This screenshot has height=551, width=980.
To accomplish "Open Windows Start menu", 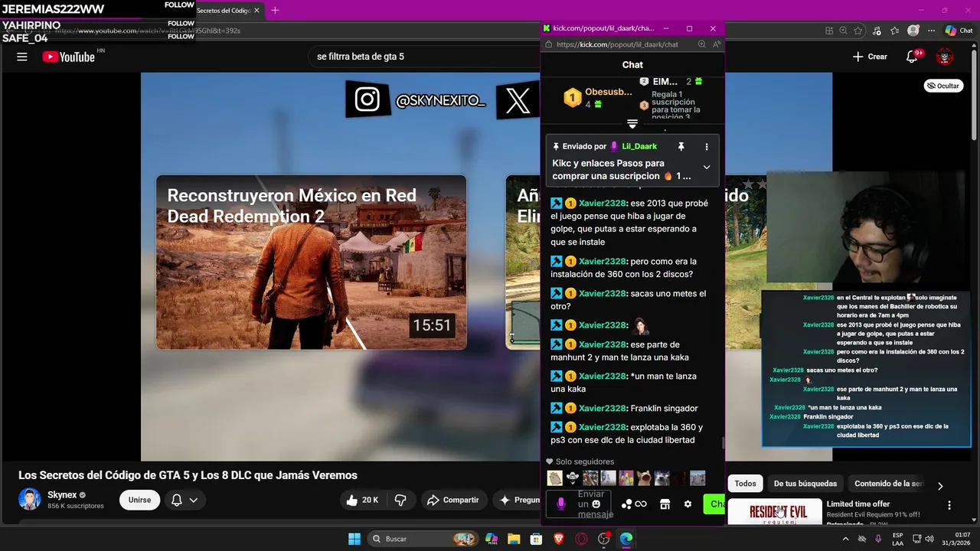I will click(x=354, y=539).
